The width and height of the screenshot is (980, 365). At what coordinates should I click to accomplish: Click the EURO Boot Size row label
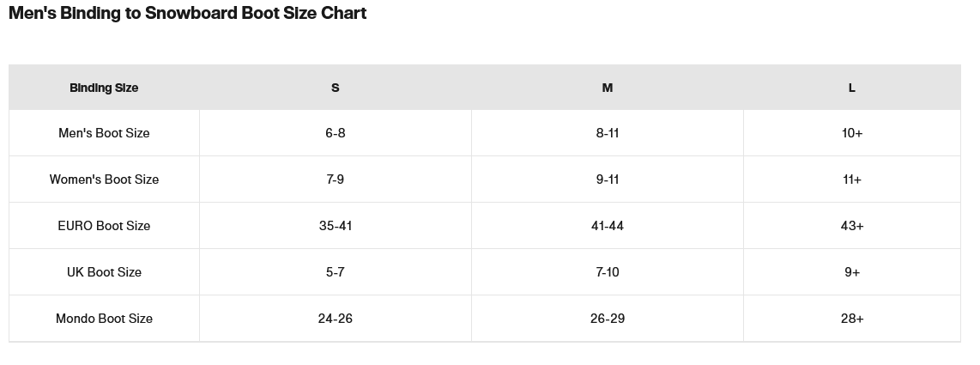click(x=104, y=226)
